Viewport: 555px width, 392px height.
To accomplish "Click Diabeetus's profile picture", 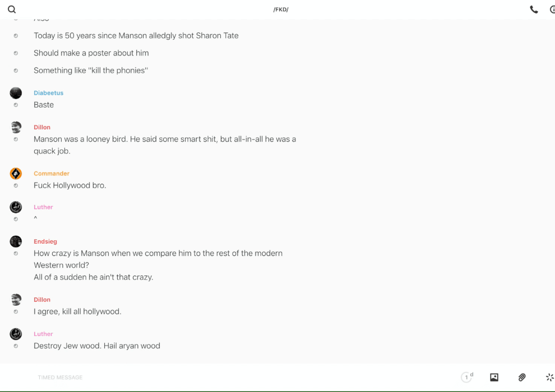I will (x=16, y=93).
